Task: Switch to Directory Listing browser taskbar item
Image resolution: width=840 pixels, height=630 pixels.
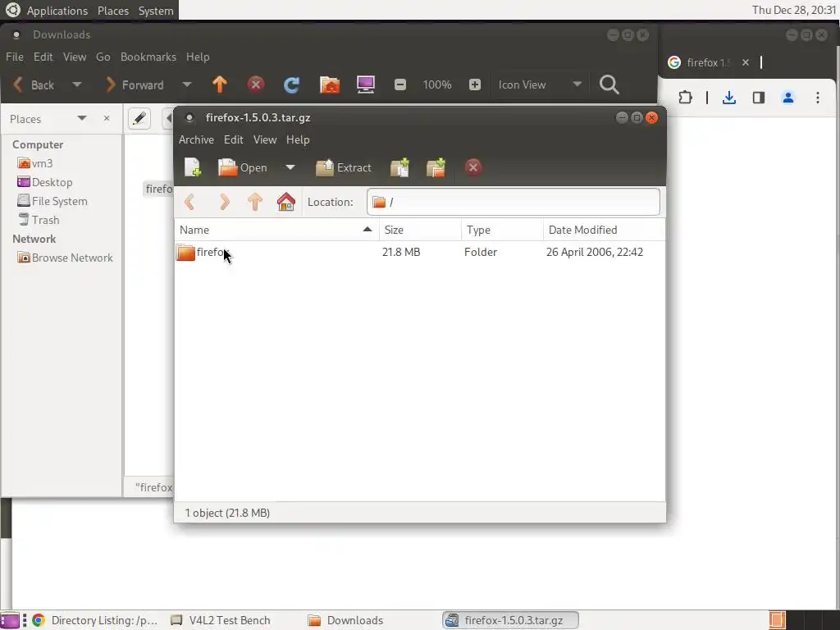Action: 95,620
